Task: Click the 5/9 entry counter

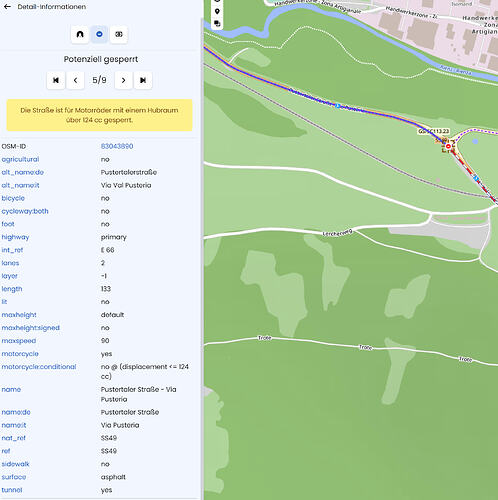Action: (x=99, y=80)
